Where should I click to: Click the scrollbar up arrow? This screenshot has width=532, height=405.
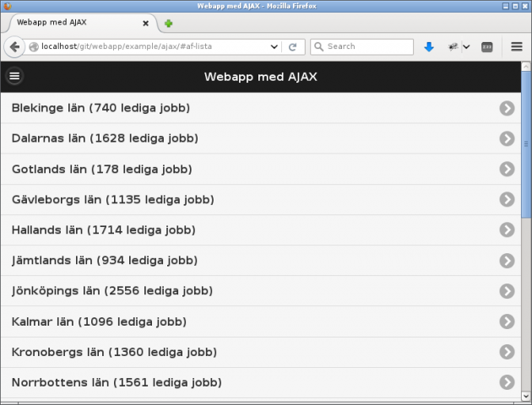pos(526,67)
